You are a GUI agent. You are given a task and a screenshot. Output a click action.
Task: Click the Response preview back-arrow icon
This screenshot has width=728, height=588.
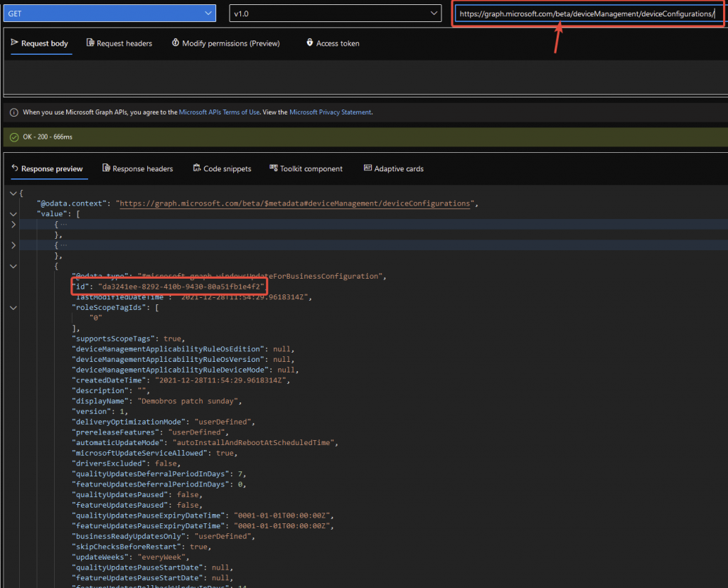pyautogui.click(x=15, y=168)
